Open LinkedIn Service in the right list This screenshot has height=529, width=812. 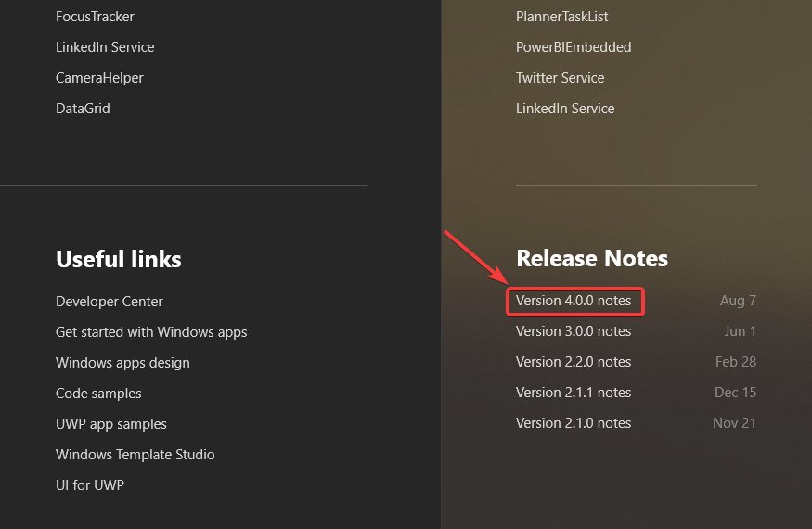565,109
